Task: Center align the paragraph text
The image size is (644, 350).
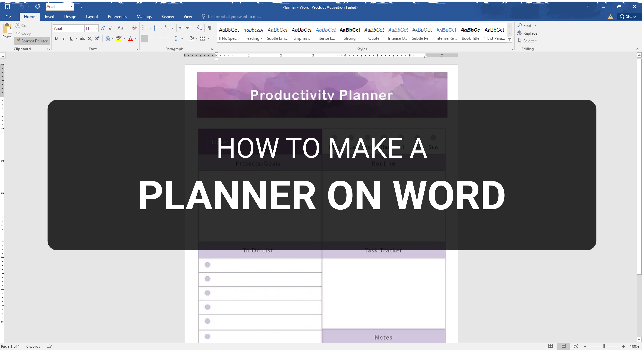Action: pos(152,39)
